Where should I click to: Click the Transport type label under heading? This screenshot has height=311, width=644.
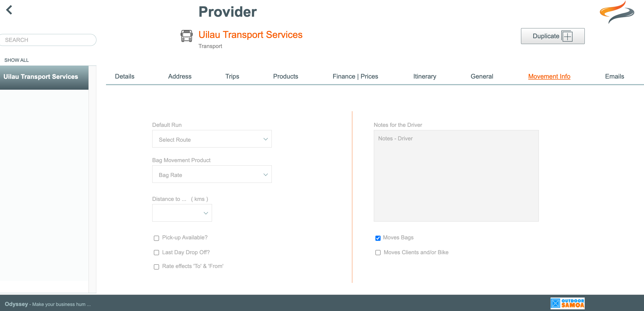pos(210,46)
